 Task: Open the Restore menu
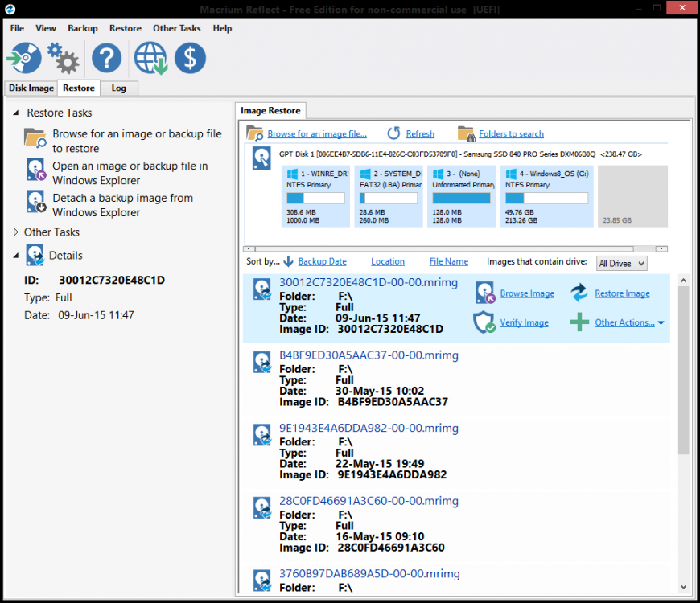coord(126,28)
